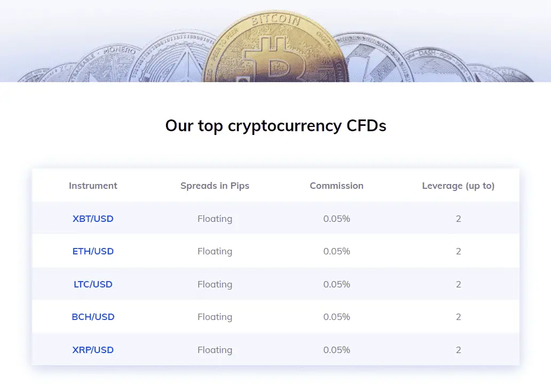Image resolution: width=551 pixels, height=392 pixels.
Task: Click the Leverage (up to) column header
Action: [458, 186]
